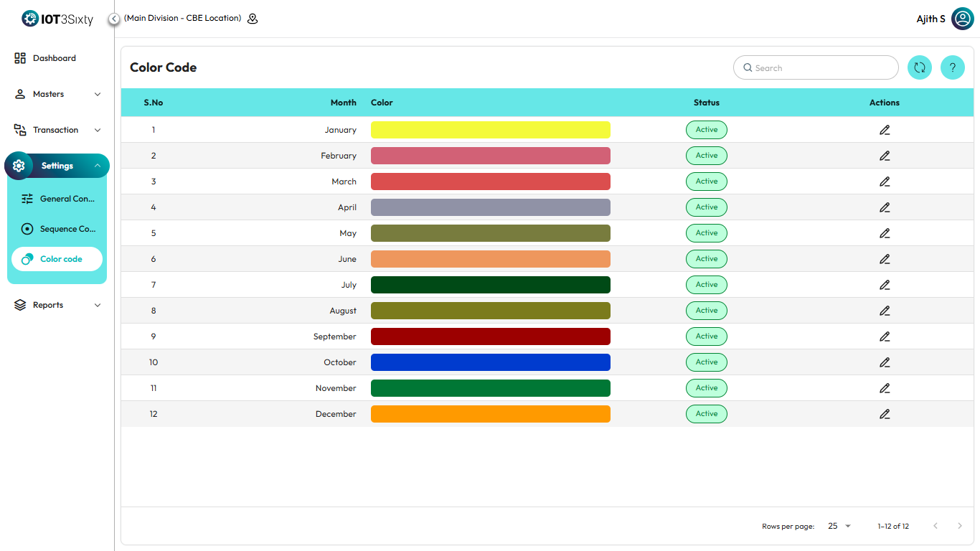Click the IOT3Sixty logo
The width and height of the screenshot is (980, 551).
click(x=57, y=19)
